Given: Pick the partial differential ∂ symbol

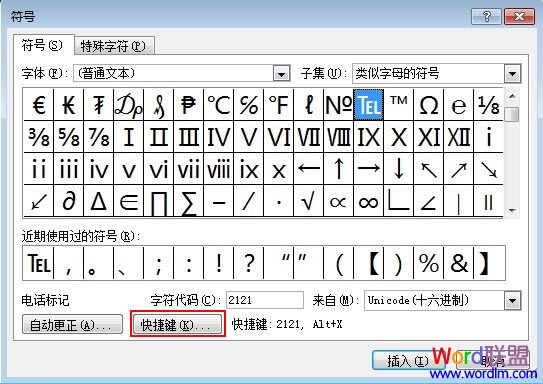Looking at the screenshot, I should coord(69,201).
